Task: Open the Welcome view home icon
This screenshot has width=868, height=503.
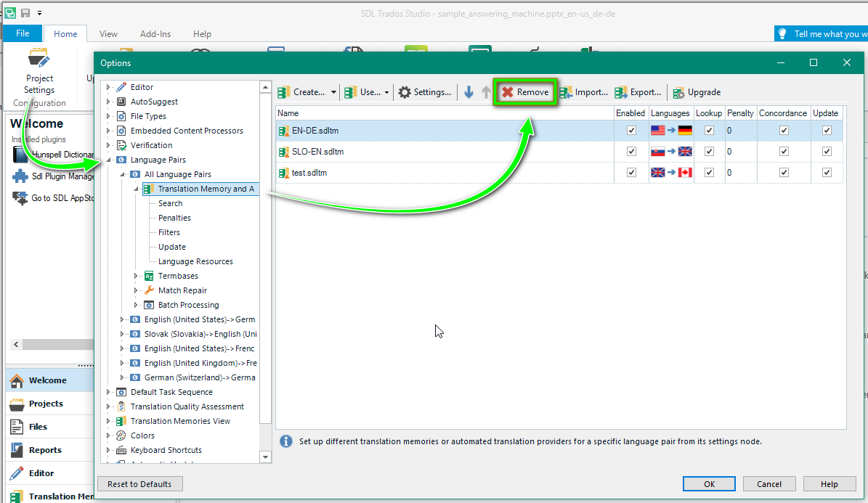Action: pos(17,381)
